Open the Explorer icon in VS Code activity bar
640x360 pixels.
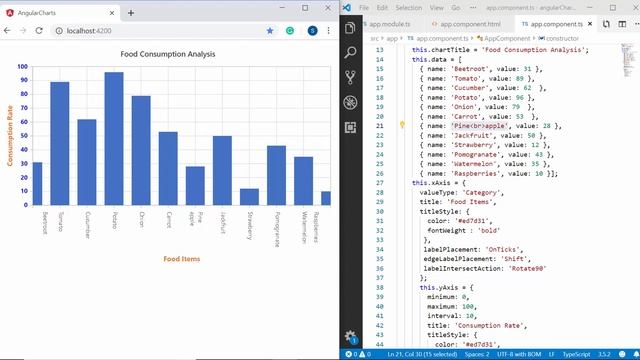click(350, 28)
